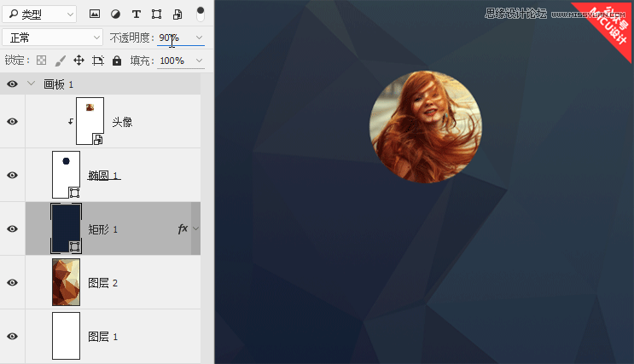Lock image pixels with brush icon
The width and height of the screenshot is (634, 364).
[x=60, y=61]
